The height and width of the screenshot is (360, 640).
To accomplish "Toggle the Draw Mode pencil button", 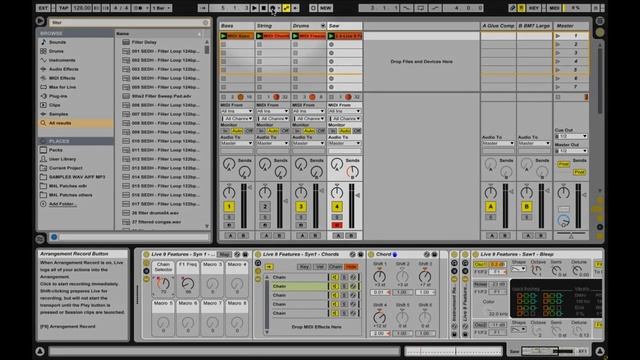I will (513, 8).
